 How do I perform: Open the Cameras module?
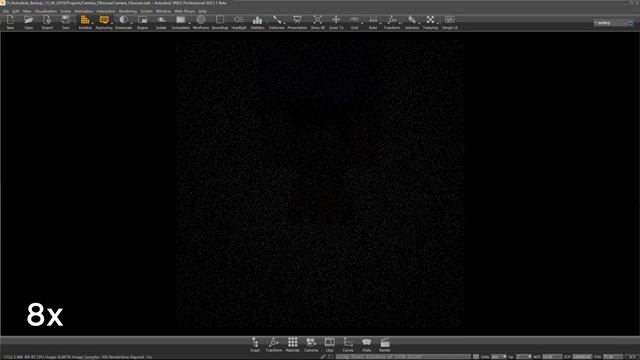(x=311, y=344)
